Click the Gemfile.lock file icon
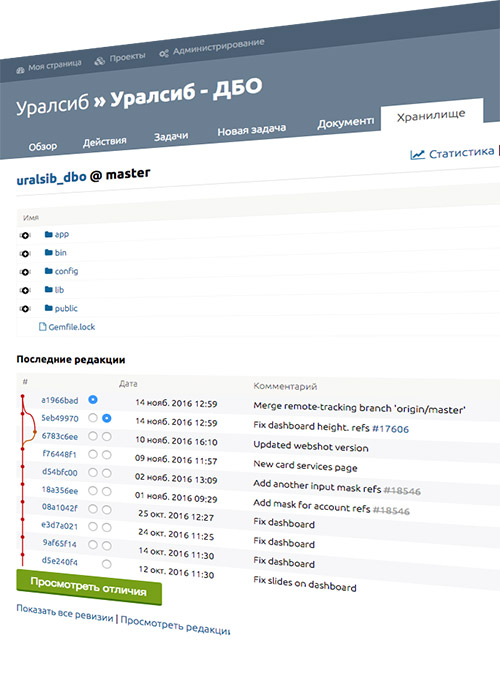This screenshot has height=679, width=500. pyautogui.click(x=42, y=327)
